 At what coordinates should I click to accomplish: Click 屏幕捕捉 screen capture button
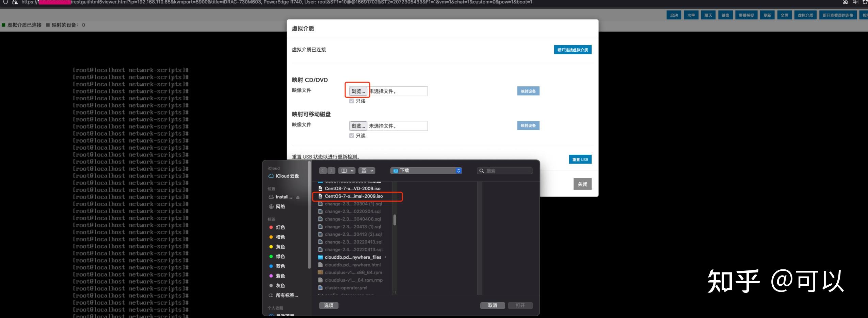pyautogui.click(x=746, y=15)
